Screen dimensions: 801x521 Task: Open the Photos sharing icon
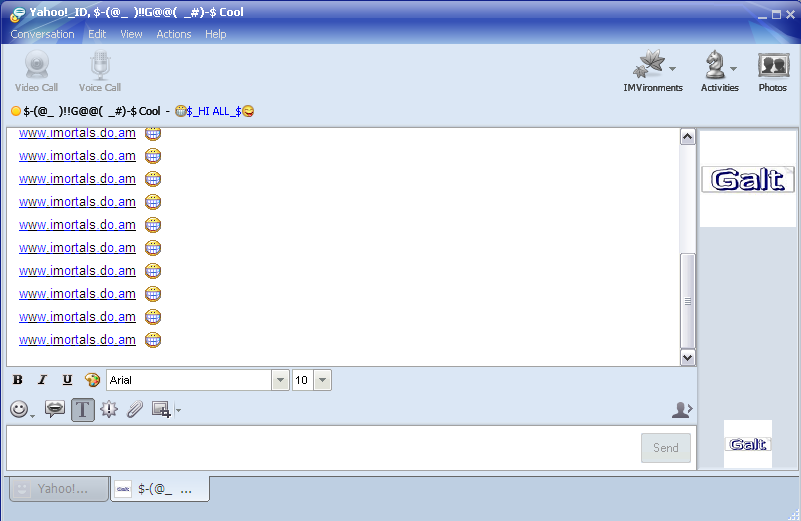773,72
